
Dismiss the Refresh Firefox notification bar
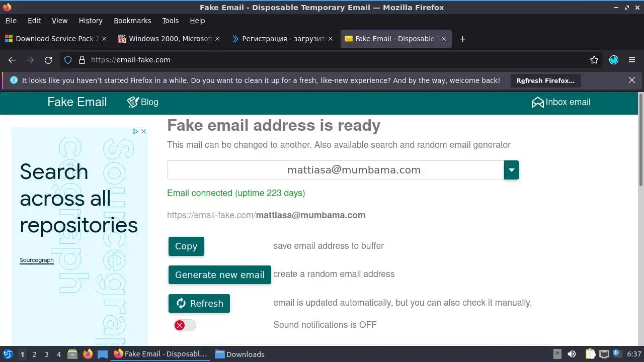632,80
